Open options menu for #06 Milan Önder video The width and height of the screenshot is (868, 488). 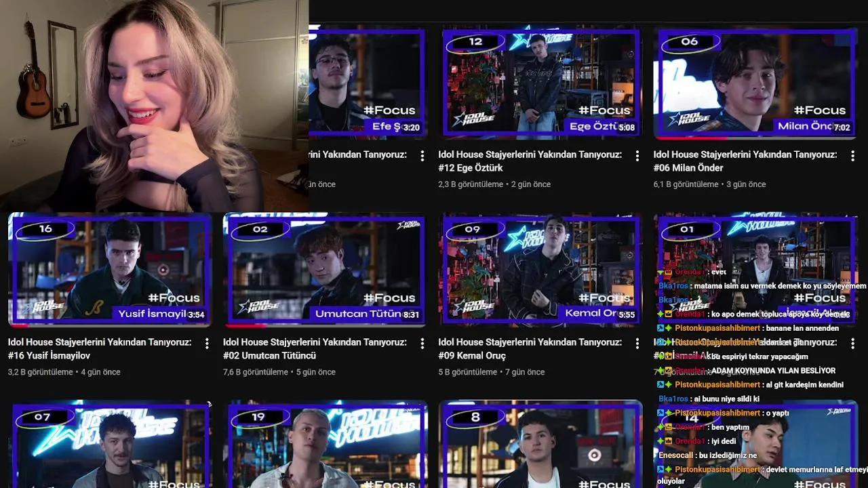click(852, 156)
